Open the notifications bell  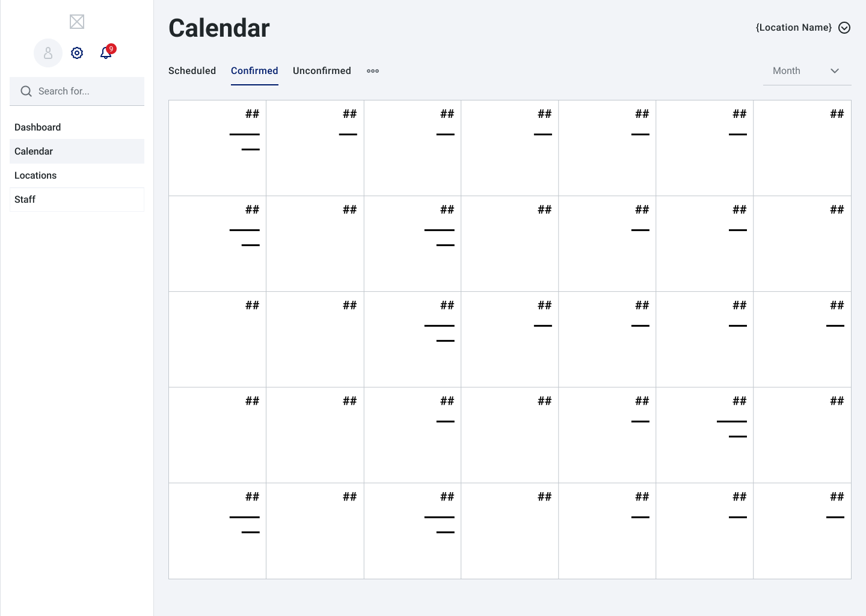[105, 54]
